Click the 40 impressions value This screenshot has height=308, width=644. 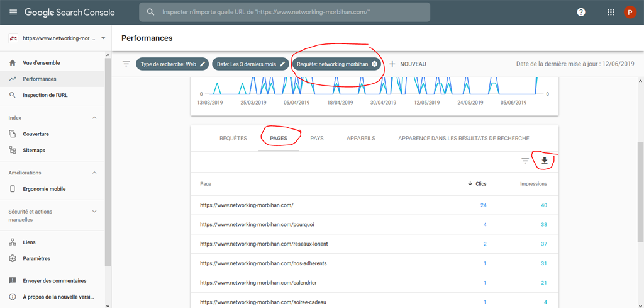(x=544, y=205)
